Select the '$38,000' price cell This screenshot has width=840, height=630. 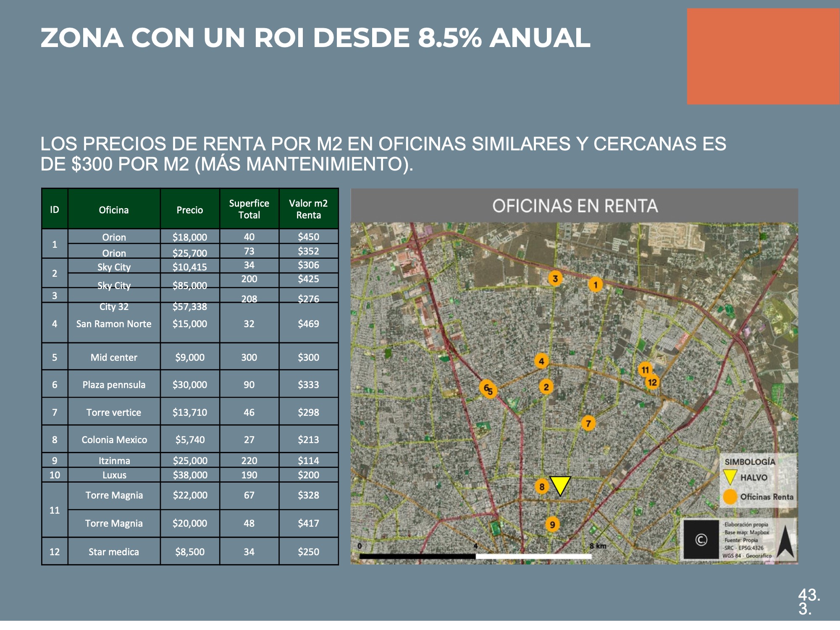190,475
